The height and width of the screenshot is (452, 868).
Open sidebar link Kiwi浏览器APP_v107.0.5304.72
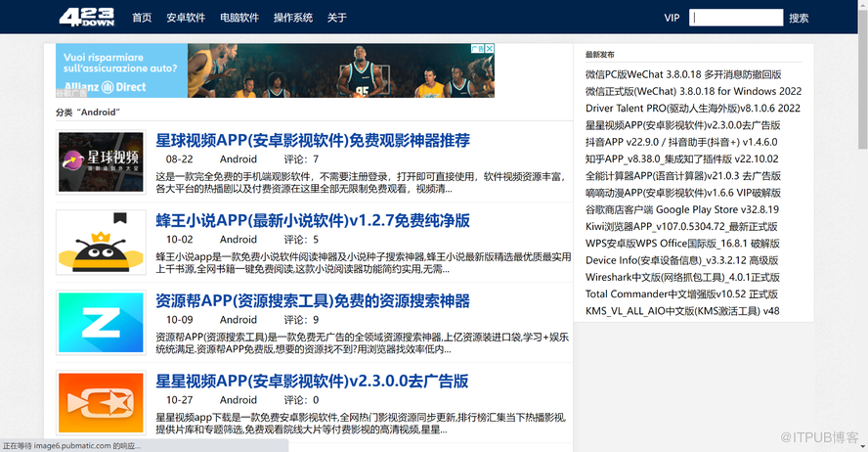pos(681,227)
